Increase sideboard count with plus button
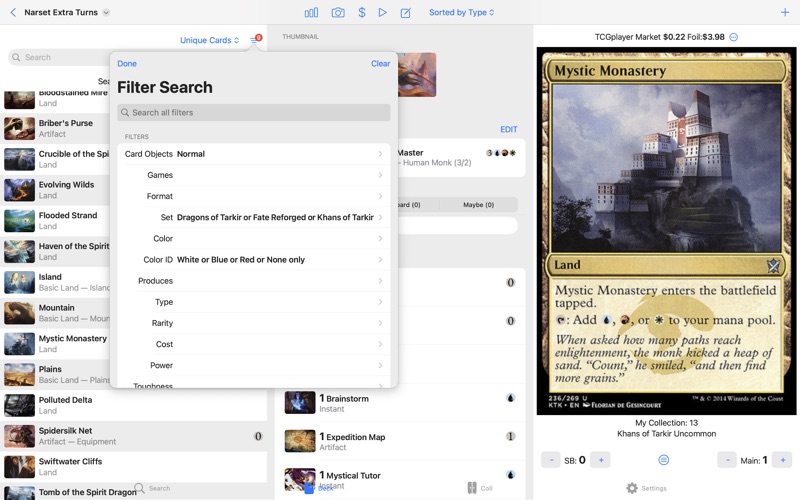The height and width of the screenshot is (500, 800). click(601, 460)
